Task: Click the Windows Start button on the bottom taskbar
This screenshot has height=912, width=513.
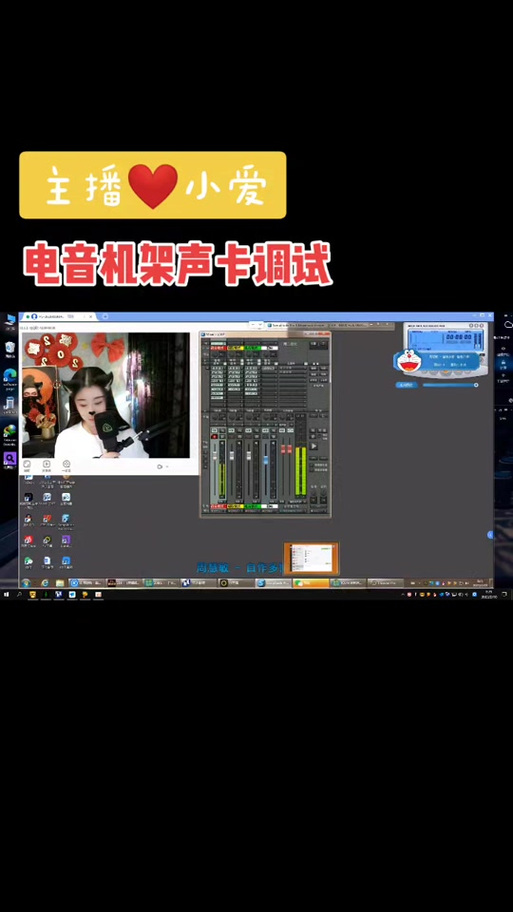Action: (x=6, y=594)
